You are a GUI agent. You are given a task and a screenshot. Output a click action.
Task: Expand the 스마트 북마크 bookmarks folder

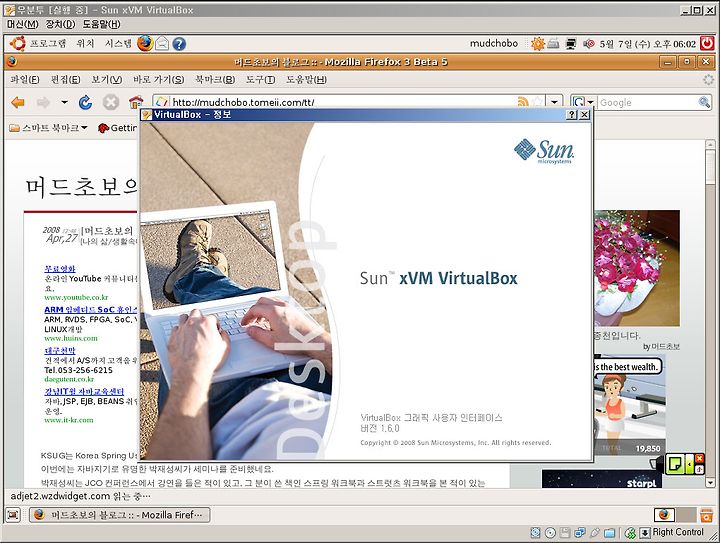48,128
